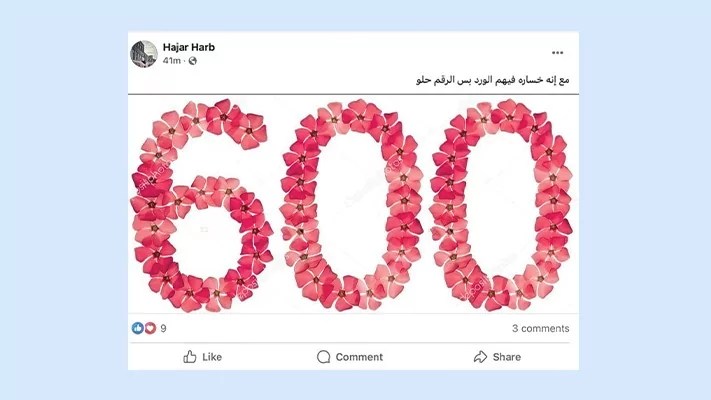Click the rightmost flower zero in image
This screenshot has height=400, width=711.
tap(501, 205)
